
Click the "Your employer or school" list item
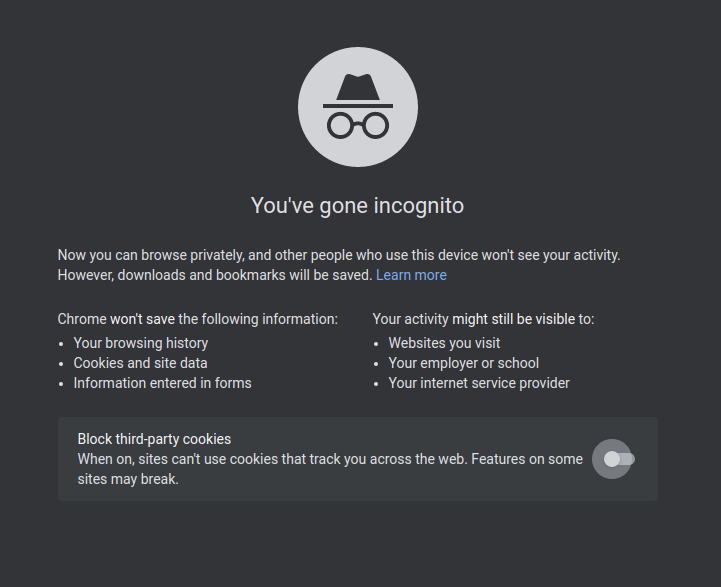(x=463, y=363)
